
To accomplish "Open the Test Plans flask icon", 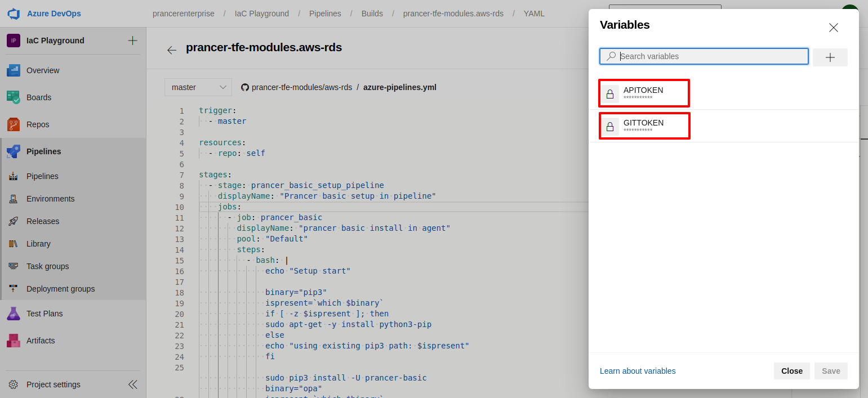I will point(14,314).
